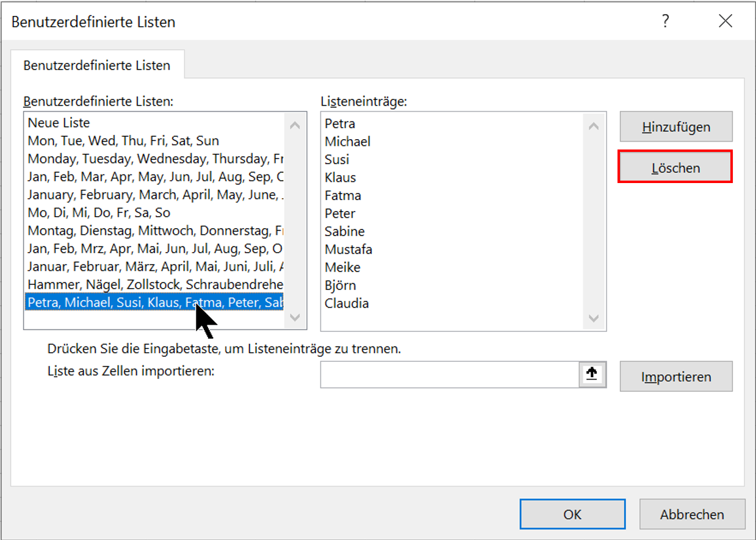Click the Susi list entry
Image resolution: width=756 pixels, height=540 pixels.
[x=337, y=159]
